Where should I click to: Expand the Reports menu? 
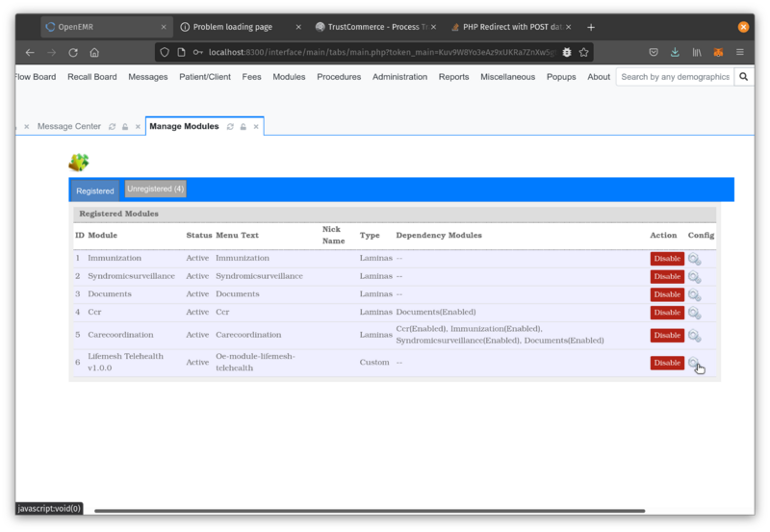click(x=453, y=77)
